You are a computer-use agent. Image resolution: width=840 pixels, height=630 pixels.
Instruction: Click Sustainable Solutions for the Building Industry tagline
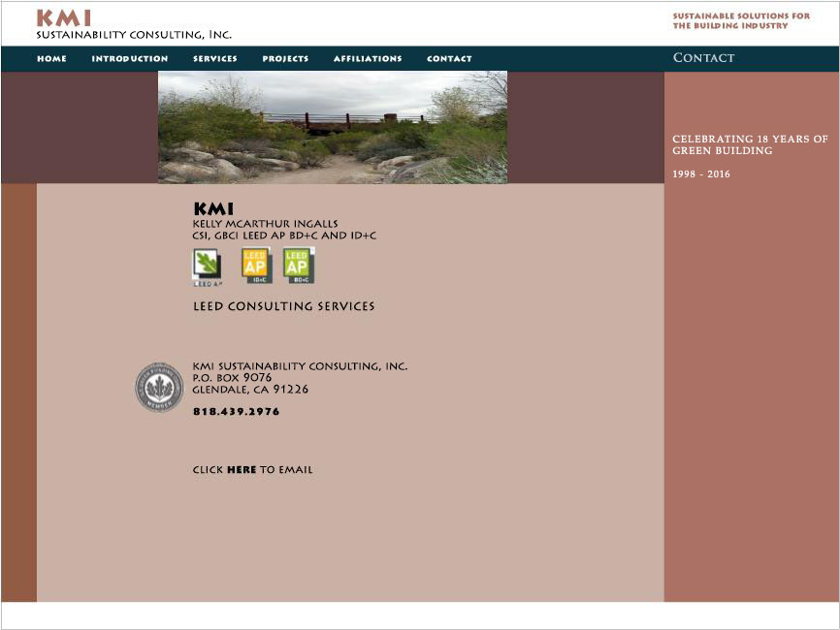tap(741, 21)
